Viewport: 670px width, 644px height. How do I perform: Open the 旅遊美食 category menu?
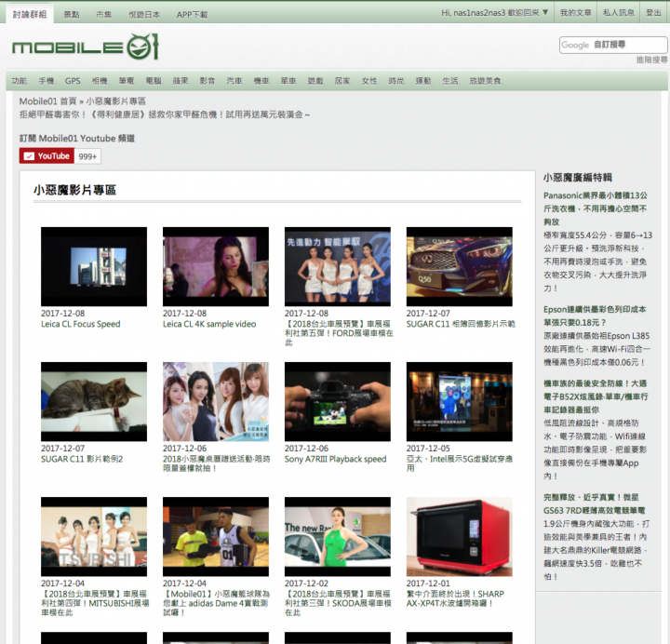[485, 81]
